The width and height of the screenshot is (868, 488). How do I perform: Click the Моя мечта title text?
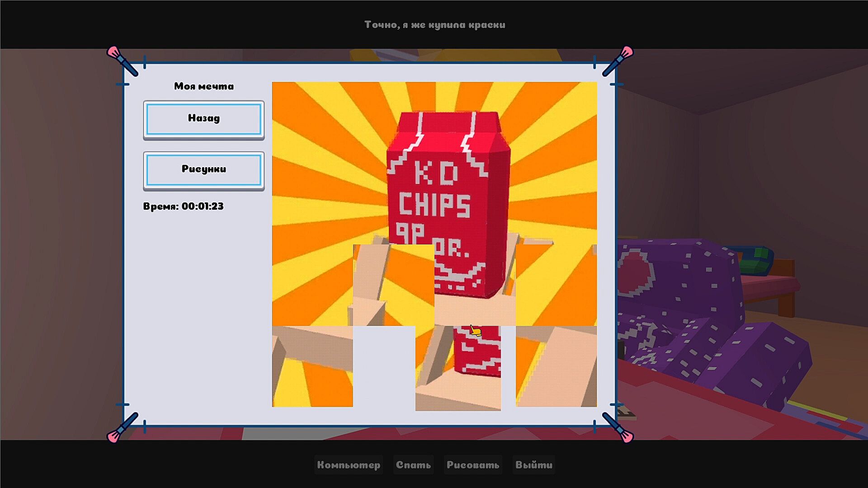pyautogui.click(x=204, y=86)
